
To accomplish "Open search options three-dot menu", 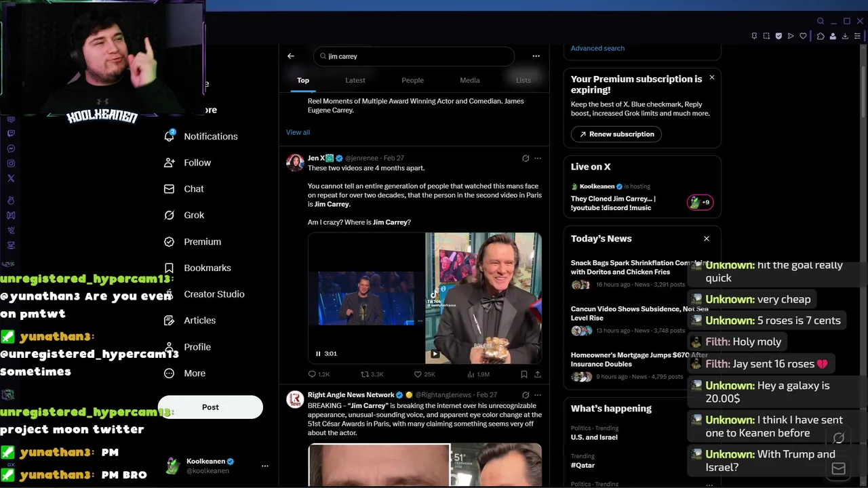I will tap(536, 56).
